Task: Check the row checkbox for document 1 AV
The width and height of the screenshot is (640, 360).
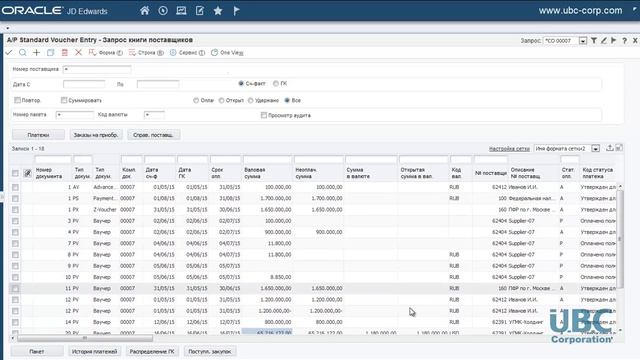Action: click(x=15, y=187)
